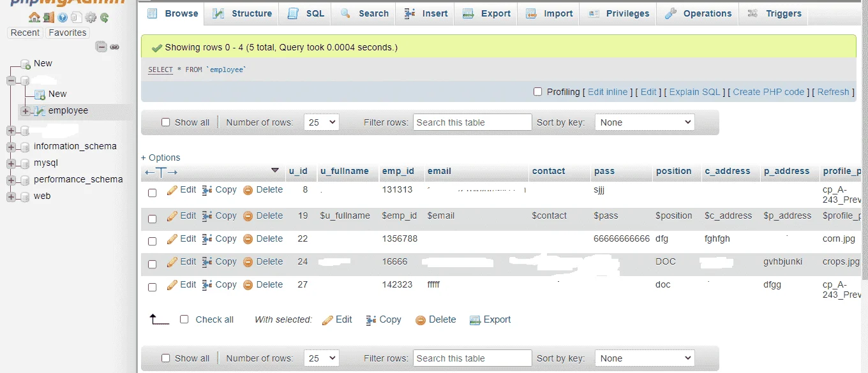The width and height of the screenshot is (868, 373).
Task: Click the full texts toggle arrows icon
Action: 161,172
